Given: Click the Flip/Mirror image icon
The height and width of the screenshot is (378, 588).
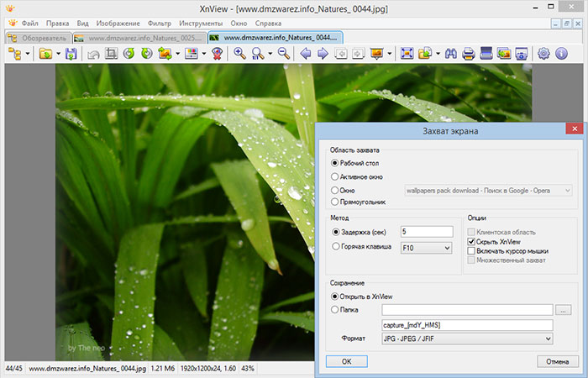Looking at the screenshot, I should (x=165, y=54).
